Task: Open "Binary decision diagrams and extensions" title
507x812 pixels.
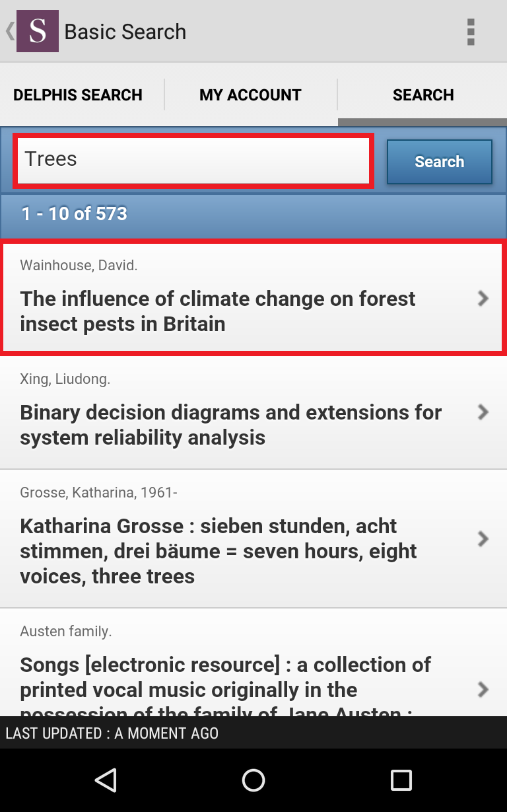Action: pyautogui.click(x=230, y=425)
